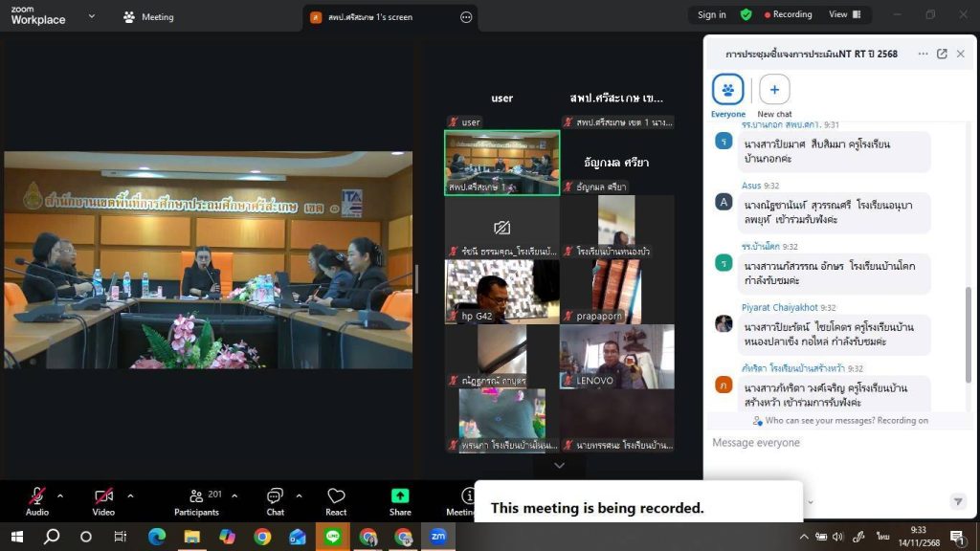The height and width of the screenshot is (551, 980).
Task: Open the chat panel more options ellipsis
Action: 923,54
